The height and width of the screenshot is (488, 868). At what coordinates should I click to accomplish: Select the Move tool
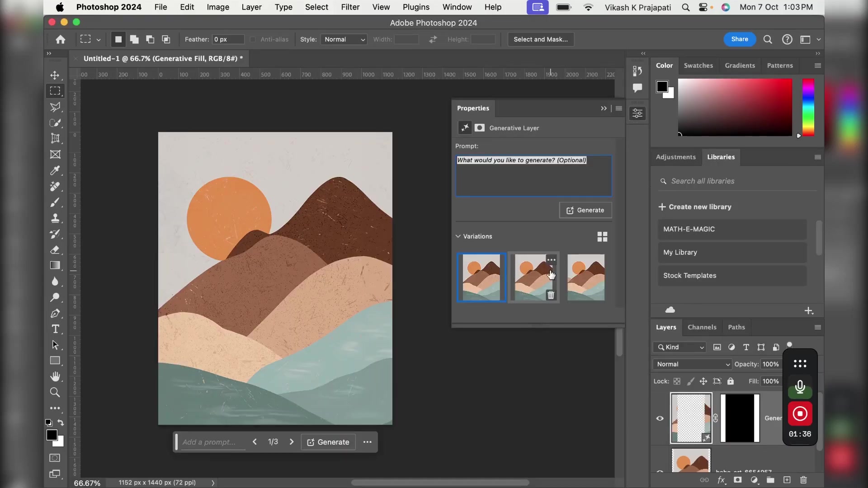point(55,75)
